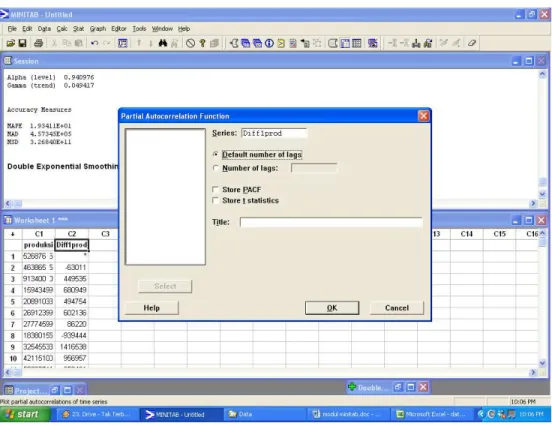Open the Tools menu
This screenshot has height=426, width=552.
pyautogui.click(x=139, y=29)
